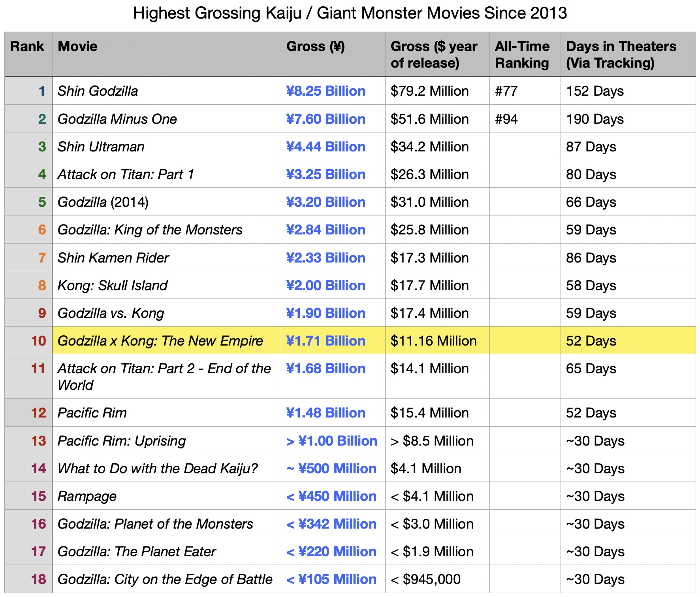Click the "$79.2 Million" dollar gross
700x597 pixels.
[x=430, y=91]
